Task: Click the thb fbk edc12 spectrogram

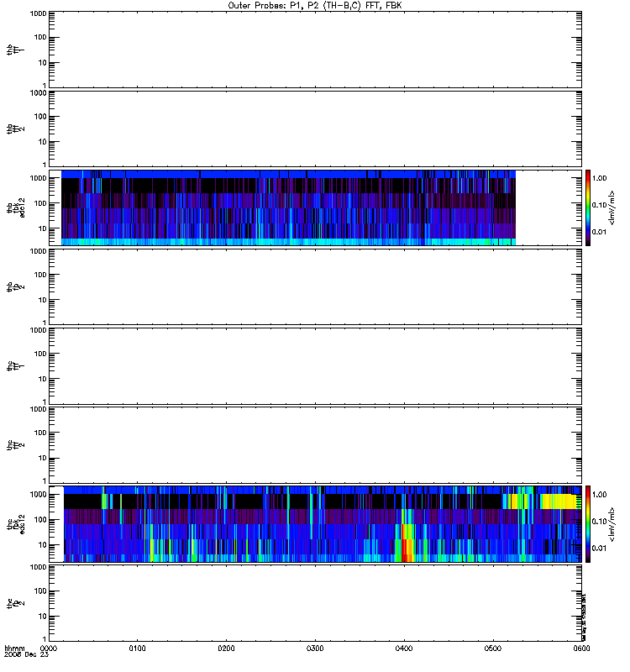Action: pyautogui.click(x=288, y=207)
